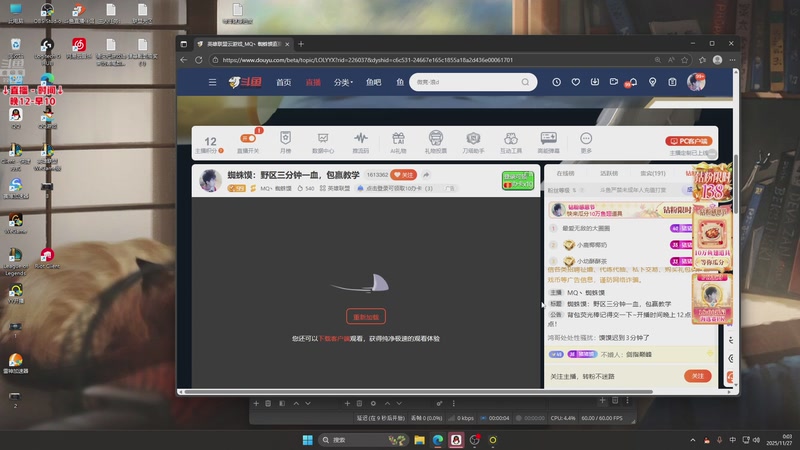Click the orange 关注 button in chat
The height and width of the screenshot is (450, 800).
pyautogui.click(x=697, y=376)
